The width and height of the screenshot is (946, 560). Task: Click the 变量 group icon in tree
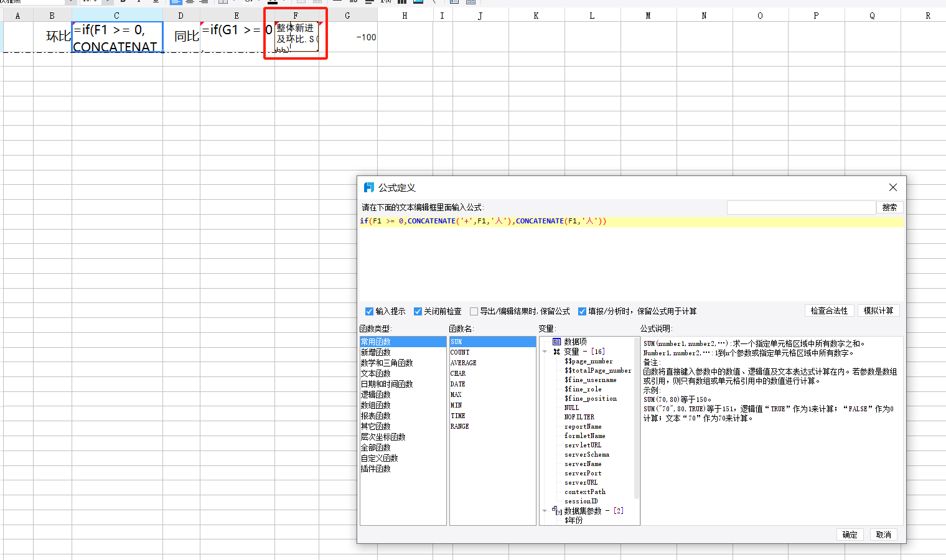557,352
